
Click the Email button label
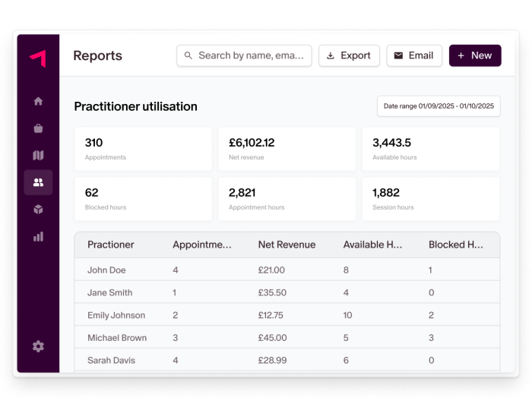pyautogui.click(x=421, y=55)
